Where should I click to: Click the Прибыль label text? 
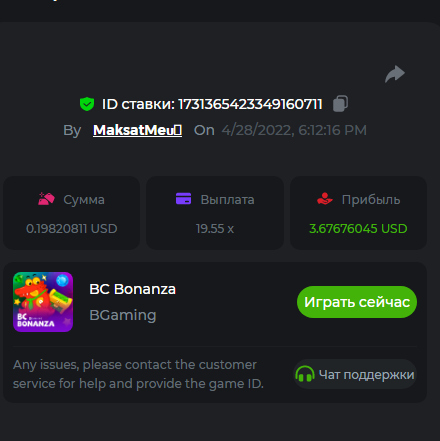[371, 200]
